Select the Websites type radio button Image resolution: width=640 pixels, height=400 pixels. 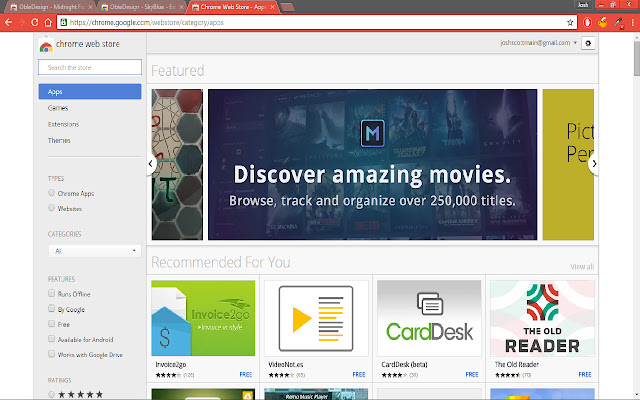[52, 208]
